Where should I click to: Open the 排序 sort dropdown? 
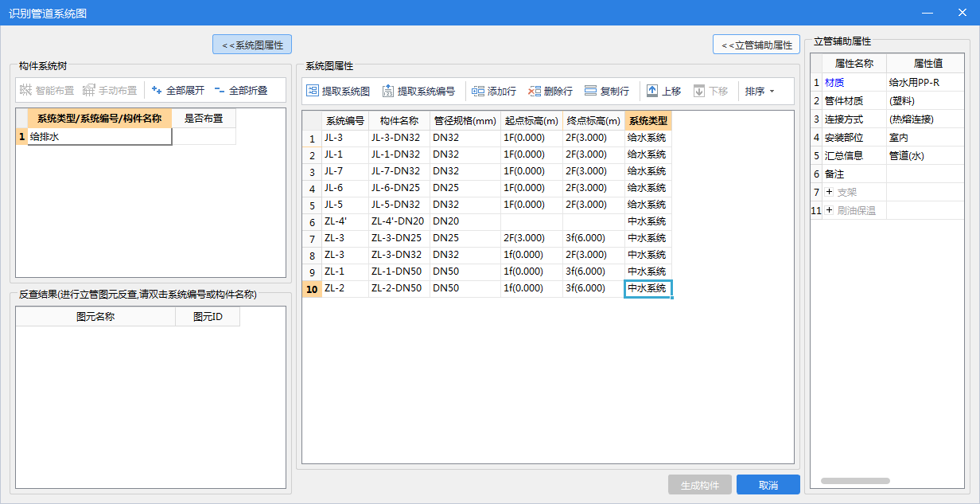(x=759, y=92)
